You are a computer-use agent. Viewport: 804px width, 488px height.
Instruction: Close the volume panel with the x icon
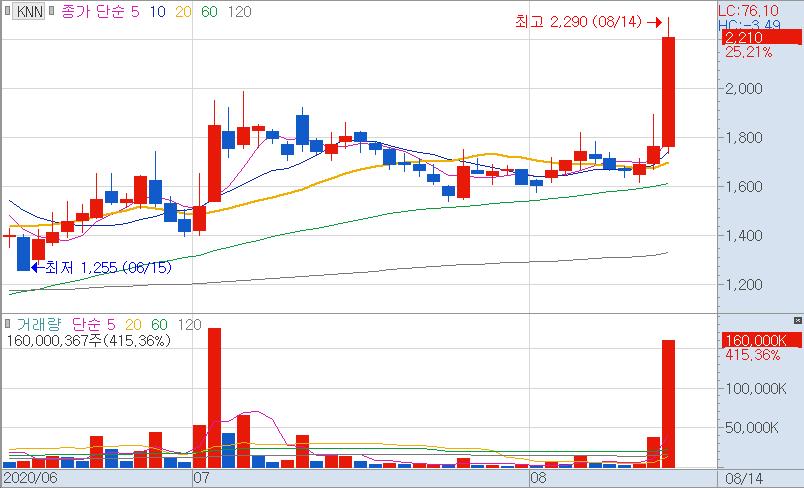(x=797, y=320)
